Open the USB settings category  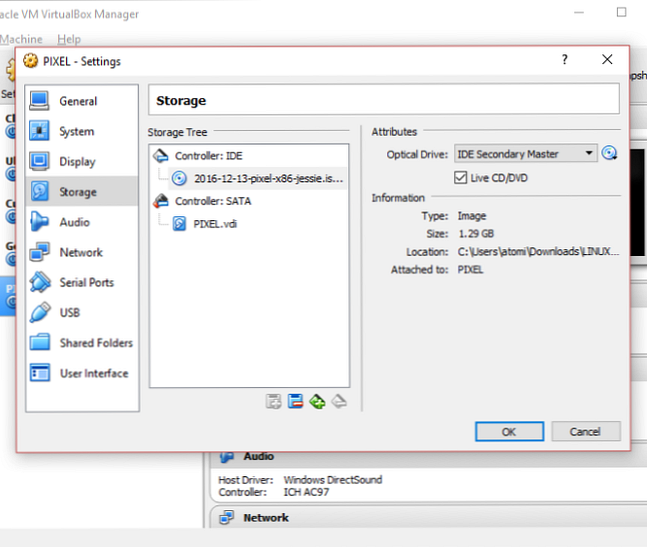69,312
